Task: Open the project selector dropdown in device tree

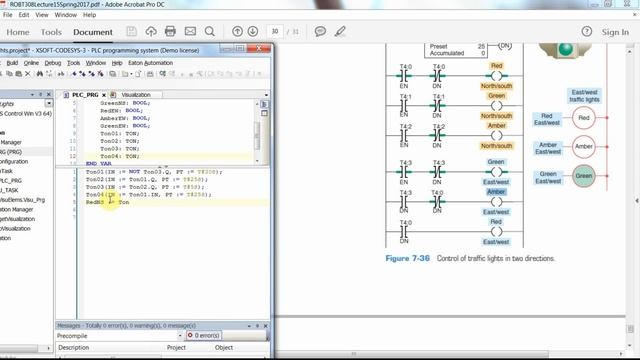Action: pos(49,104)
